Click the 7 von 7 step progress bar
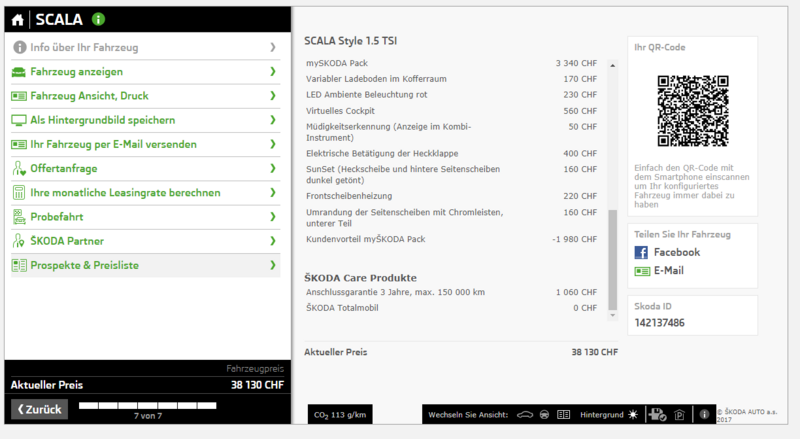Image resolution: width=800 pixels, height=439 pixels. pyautogui.click(x=148, y=406)
